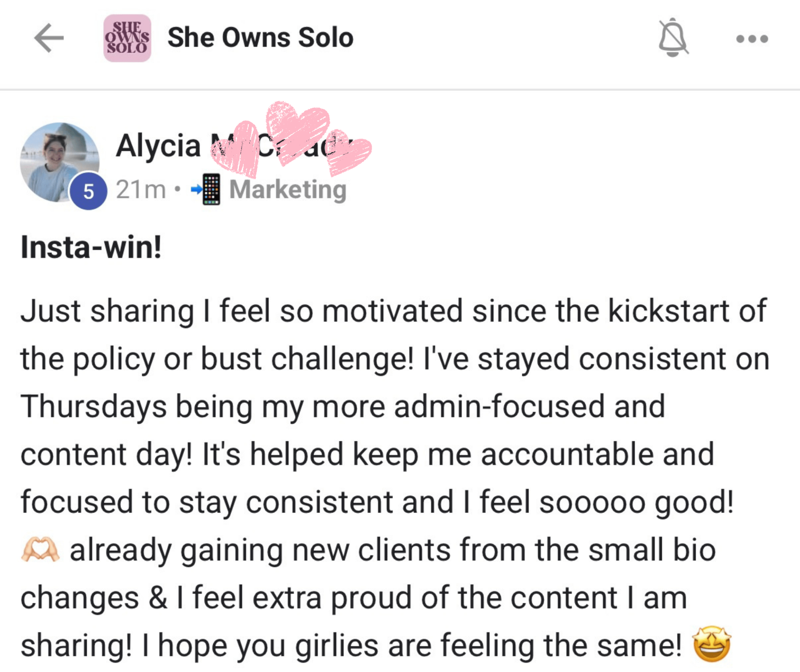Viewport: 800px width, 672px height.
Task: Click the star-struck emoji
Action: point(711,644)
